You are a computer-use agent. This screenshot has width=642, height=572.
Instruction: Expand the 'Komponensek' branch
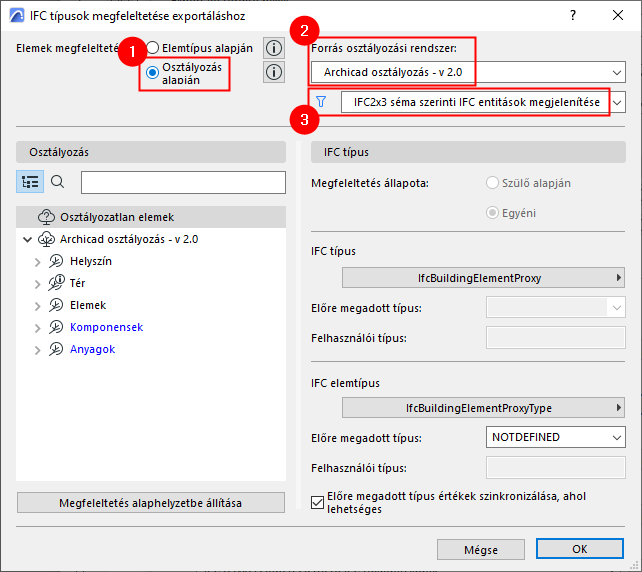pos(38,328)
